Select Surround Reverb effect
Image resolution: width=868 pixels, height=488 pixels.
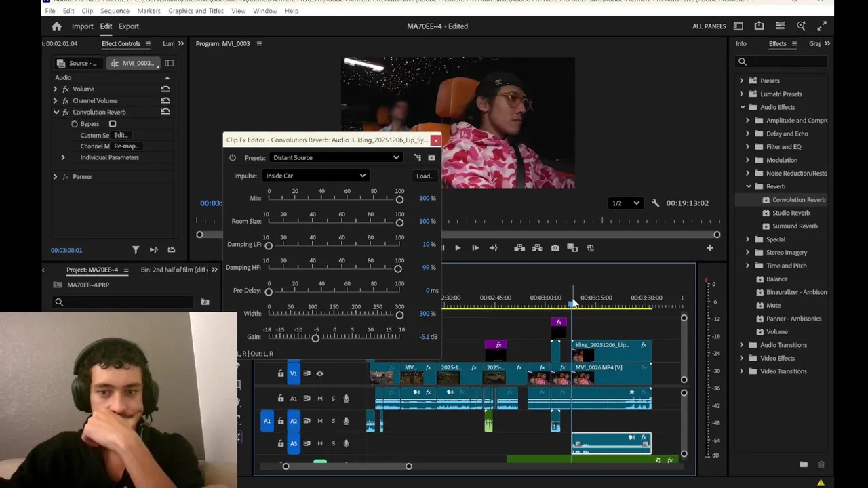(795, 226)
